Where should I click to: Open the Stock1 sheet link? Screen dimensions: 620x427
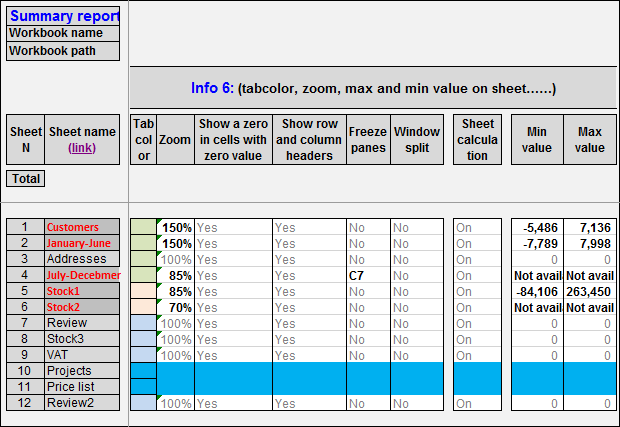pos(82,291)
